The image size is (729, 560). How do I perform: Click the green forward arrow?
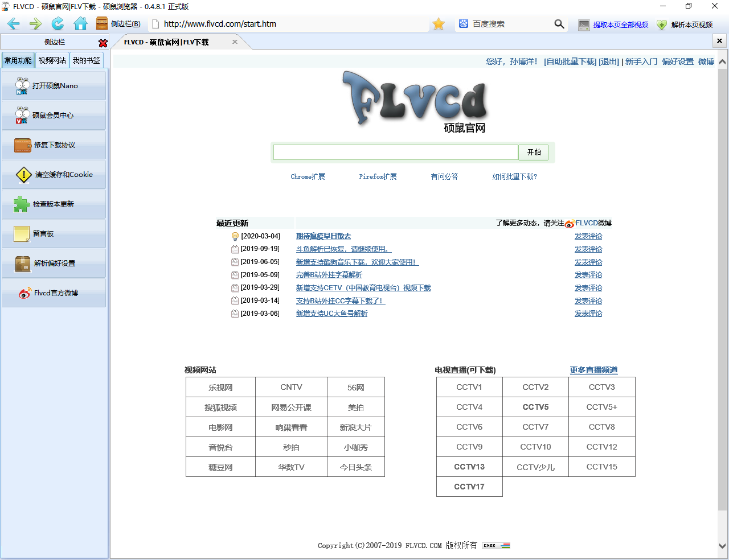(x=35, y=24)
